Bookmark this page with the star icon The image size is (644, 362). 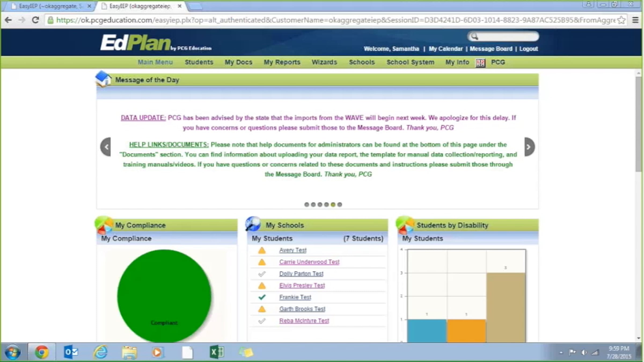point(621,20)
